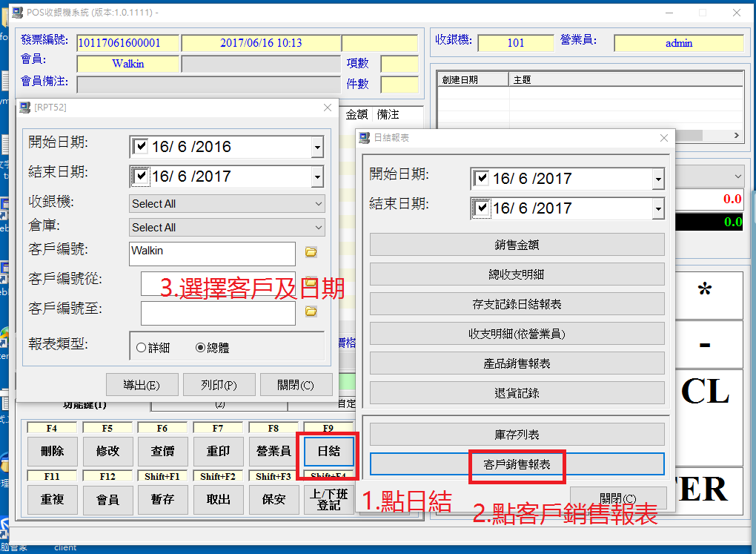Click the 重複 function button
This screenshot has width=756, height=554.
pos(52,499)
